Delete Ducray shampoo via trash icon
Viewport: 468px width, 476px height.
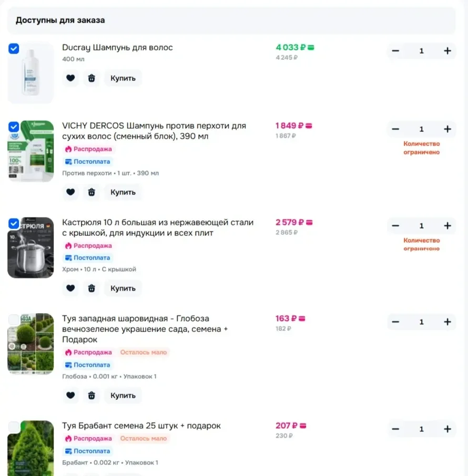(91, 78)
